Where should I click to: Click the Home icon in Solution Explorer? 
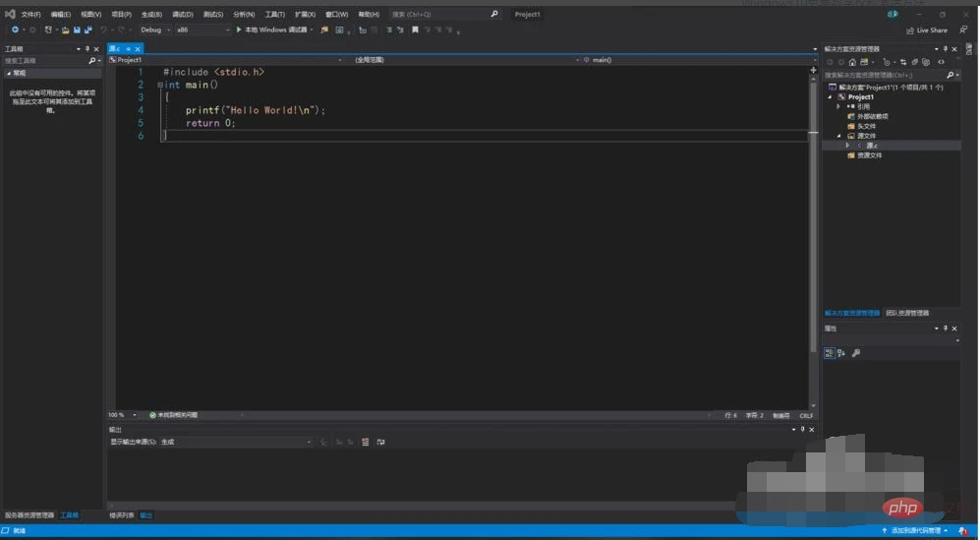pyautogui.click(x=853, y=62)
